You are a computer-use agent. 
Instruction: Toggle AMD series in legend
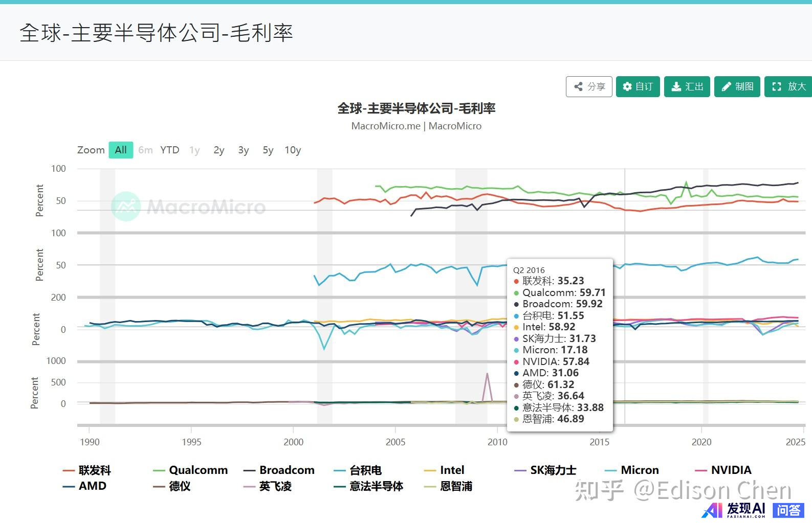[x=84, y=486]
